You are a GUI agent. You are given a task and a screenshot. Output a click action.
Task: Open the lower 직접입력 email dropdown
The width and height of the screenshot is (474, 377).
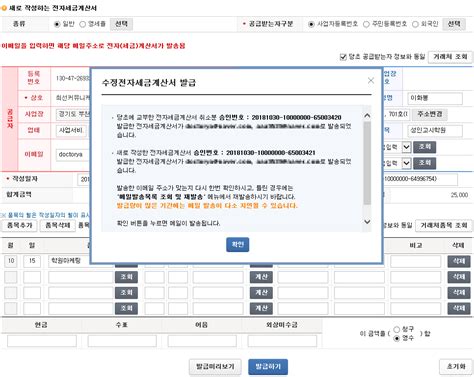click(406, 163)
